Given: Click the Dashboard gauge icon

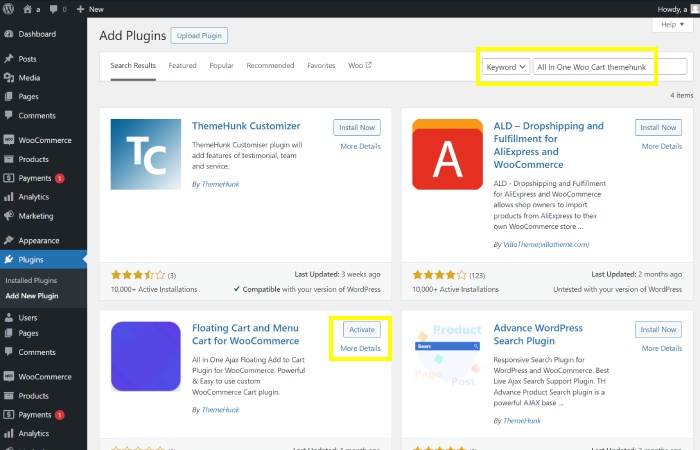Looking at the screenshot, I should (x=8, y=34).
